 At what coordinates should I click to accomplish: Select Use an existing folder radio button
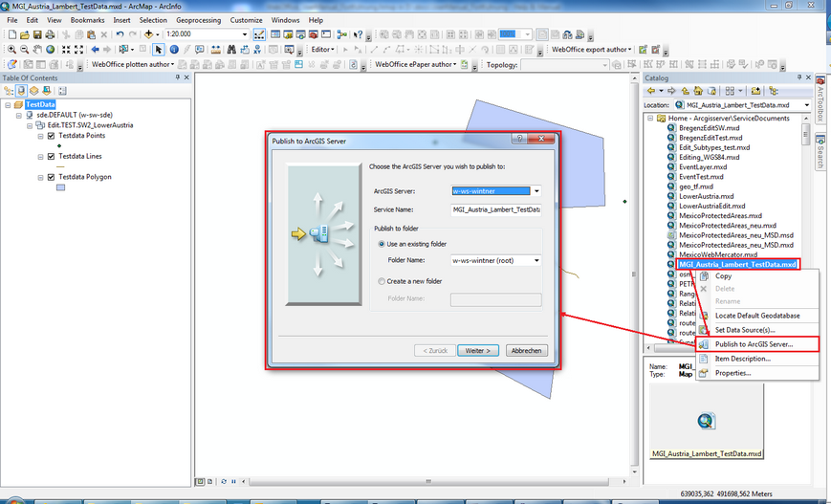[x=381, y=244]
